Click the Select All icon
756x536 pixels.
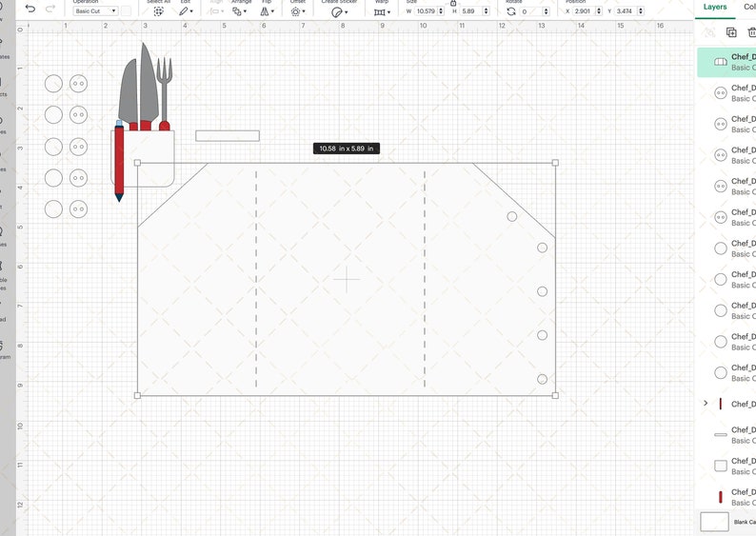[158, 11]
